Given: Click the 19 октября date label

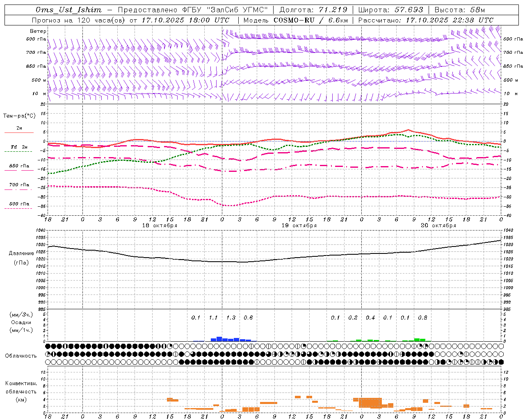Looking at the screenshot, I should (299, 226).
